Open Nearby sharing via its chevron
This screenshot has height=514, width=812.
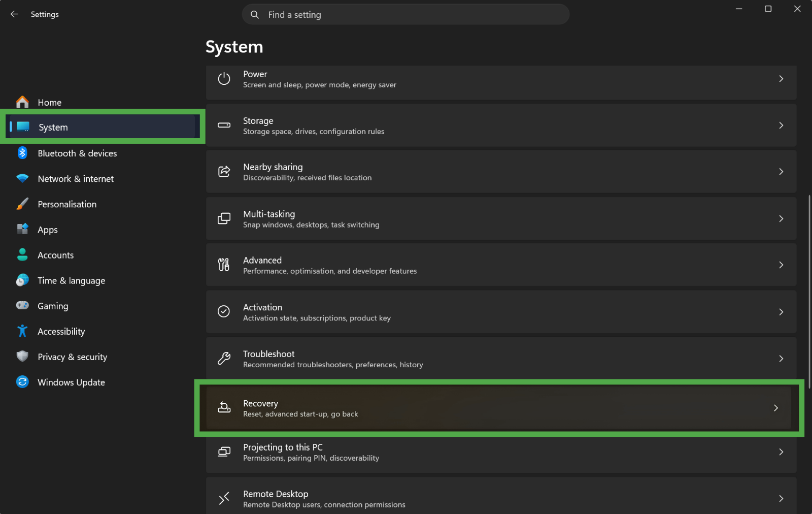pyautogui.click(x=781, y=172)
